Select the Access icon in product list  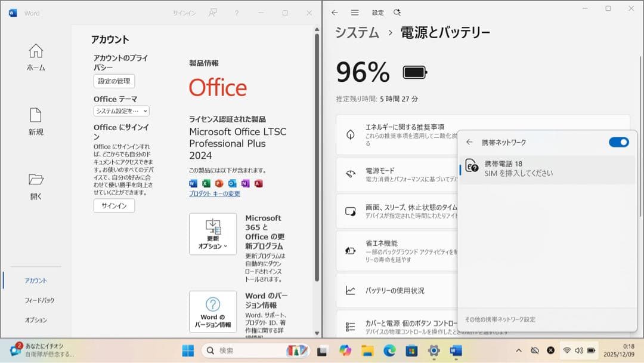pyautogui.click(x=259, y=183)
